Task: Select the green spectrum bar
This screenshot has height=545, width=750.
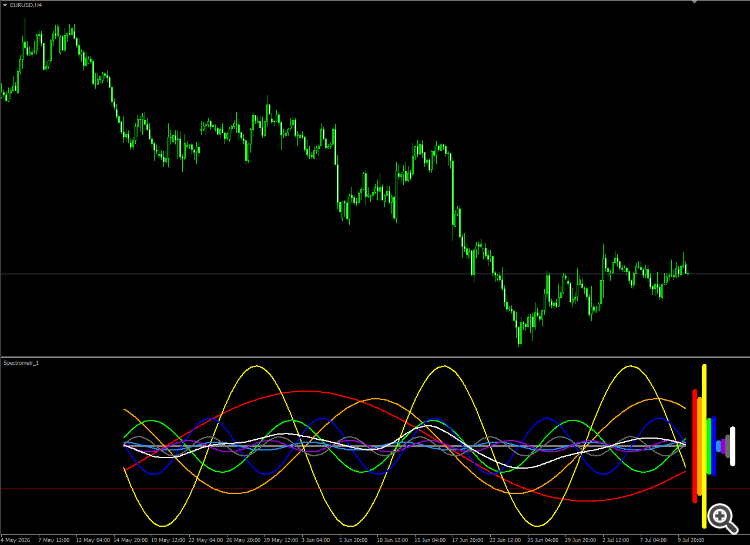Action: pyautogui.click(x=709, y=446)
